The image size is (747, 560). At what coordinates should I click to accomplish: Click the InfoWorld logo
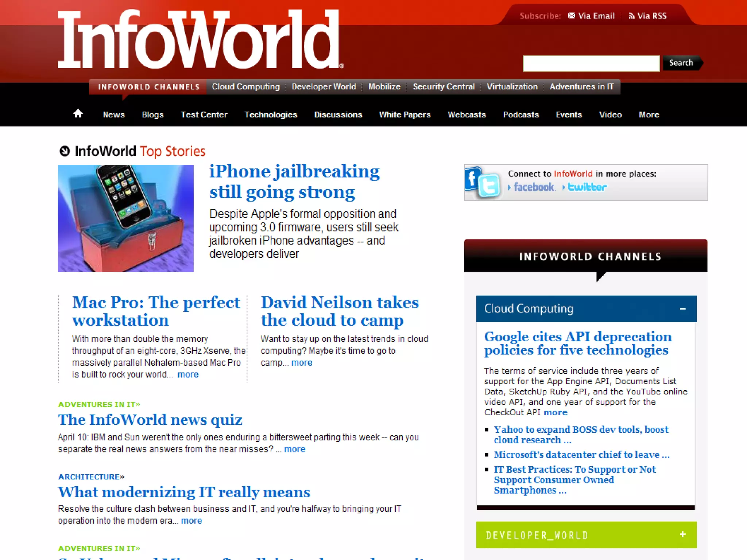(200, 39)
